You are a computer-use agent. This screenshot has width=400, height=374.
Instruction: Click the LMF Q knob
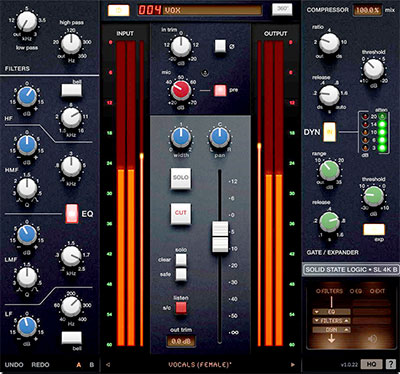tap(27, 278)
